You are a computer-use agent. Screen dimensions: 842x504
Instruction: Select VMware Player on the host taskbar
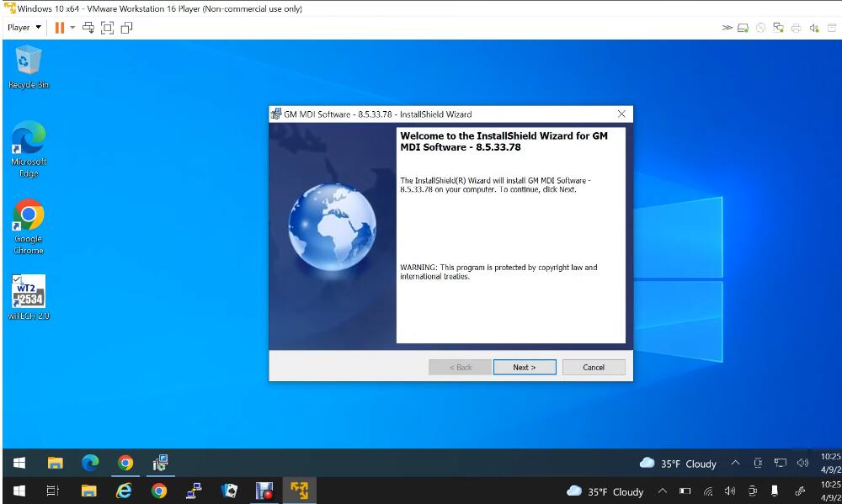click(299, 491)
